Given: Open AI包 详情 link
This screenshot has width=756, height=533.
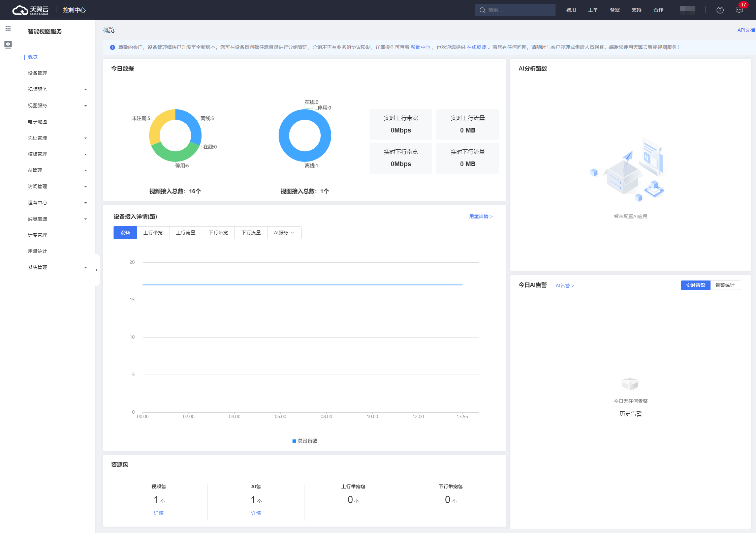Looking at the screenshot, I should coord(256,513).
